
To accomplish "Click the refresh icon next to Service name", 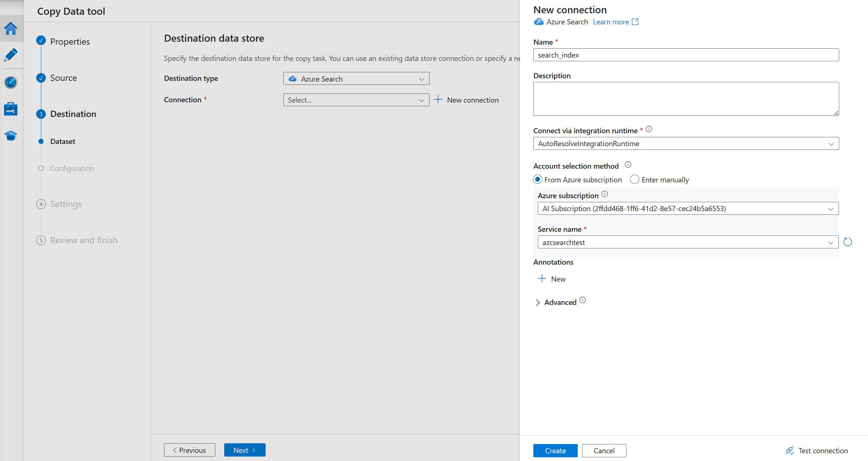I will [x=848, y=242].
